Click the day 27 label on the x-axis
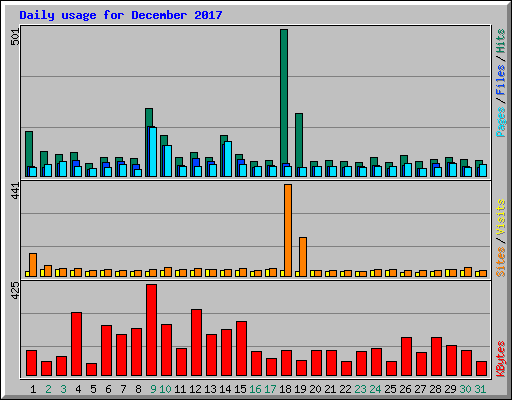This screenshot has width=512, height=400. coord(420,389)
